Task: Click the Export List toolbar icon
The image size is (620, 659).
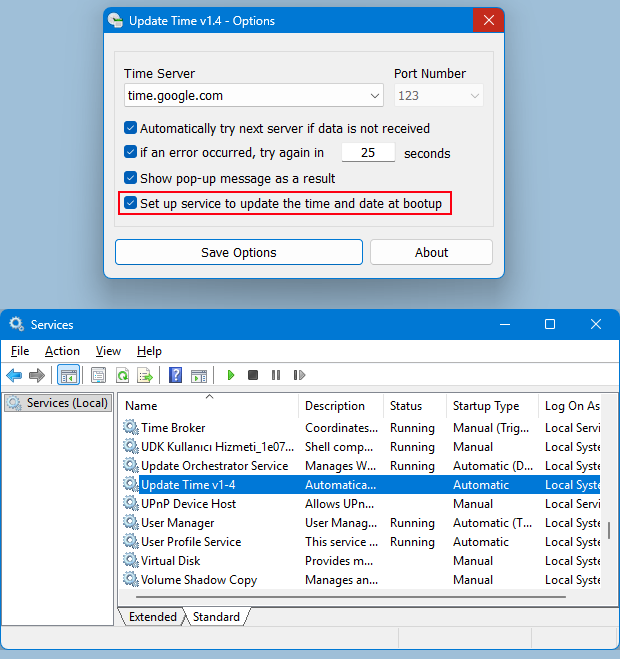Action: pyautogui.click(x=145, y=375)
